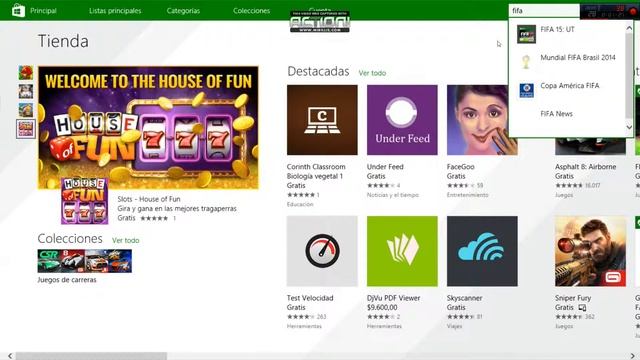Click the FIFA 15: UT app icon

526,34
